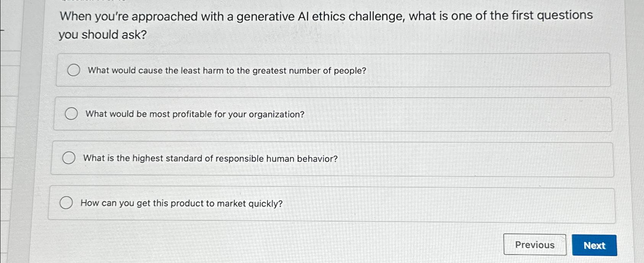This screenshot has height=263, width=644.
Task: Choose 'What would be most profitable for your organization?'
Action: click(x=71, y=114)
